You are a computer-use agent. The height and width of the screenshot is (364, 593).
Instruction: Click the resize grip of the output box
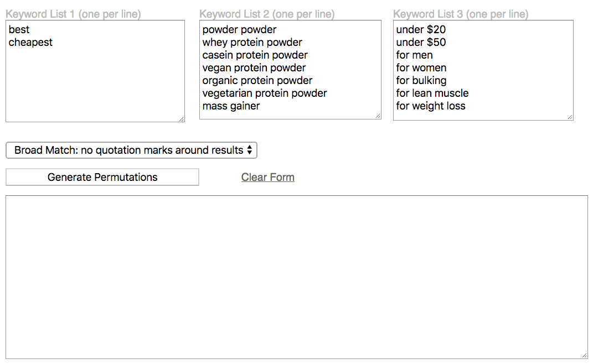pos(584,355)
